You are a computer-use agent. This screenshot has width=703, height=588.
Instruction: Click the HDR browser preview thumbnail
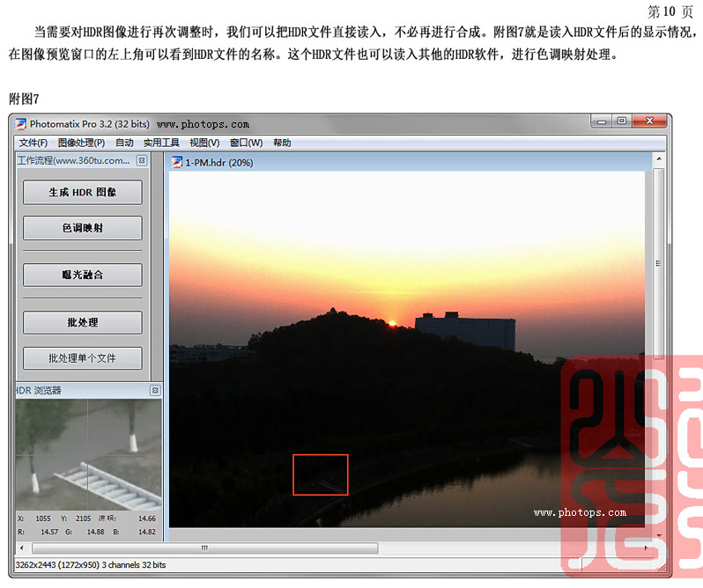[89, 454]
